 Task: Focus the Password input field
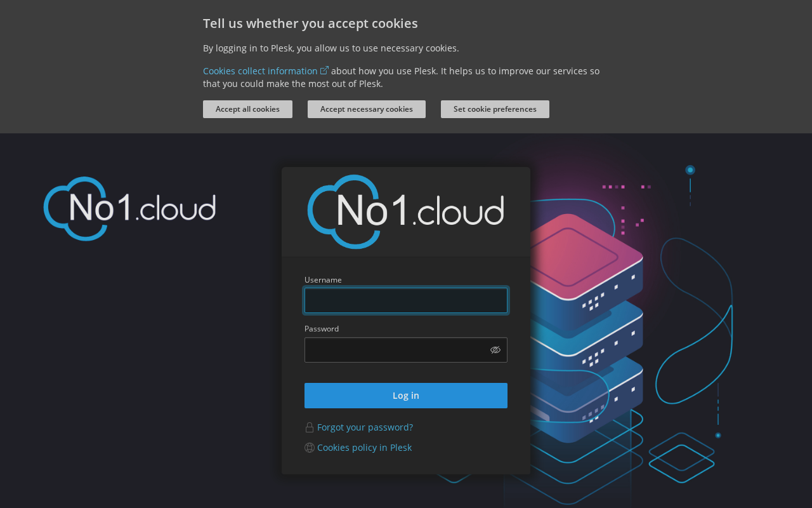(x=406, y=350)
